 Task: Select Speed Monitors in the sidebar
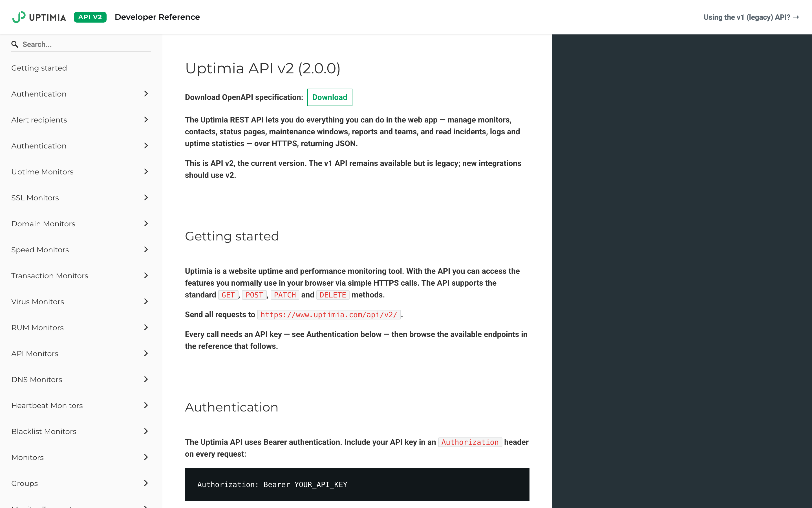click(40, 250)
